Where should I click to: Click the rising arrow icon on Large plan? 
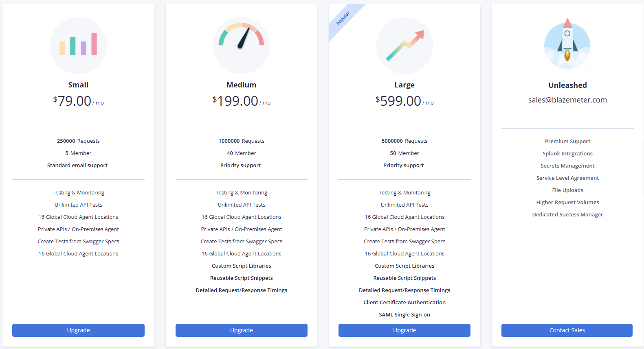[x=404, y=45]
